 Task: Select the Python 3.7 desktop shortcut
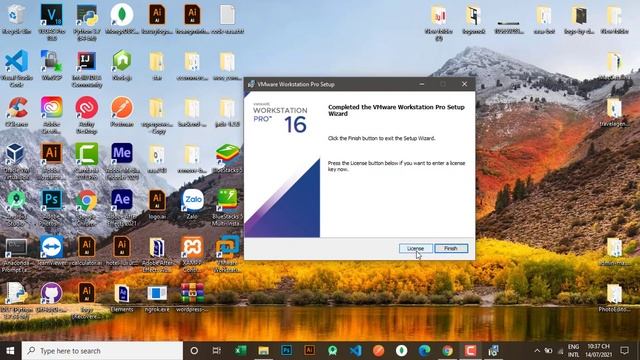pos(87,22)
